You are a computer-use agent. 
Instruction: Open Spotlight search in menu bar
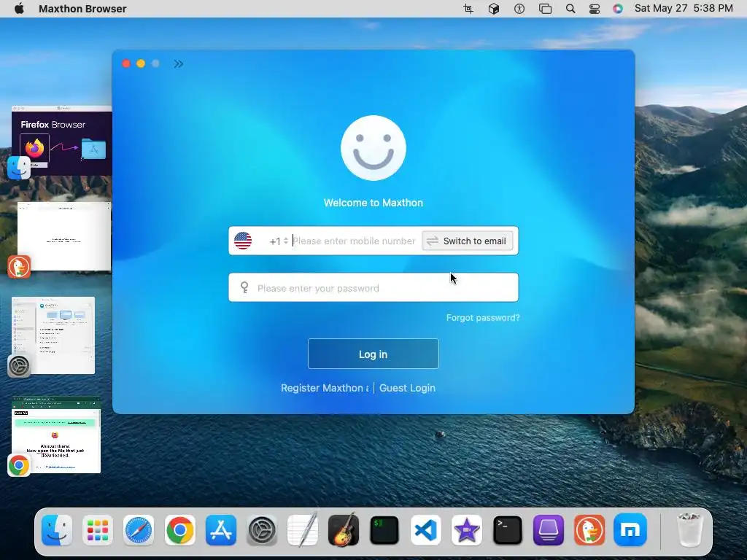[570, 9]
